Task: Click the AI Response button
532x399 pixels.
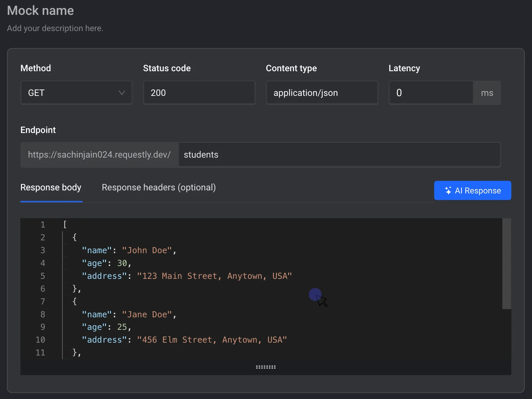Action: coord(473,190)
